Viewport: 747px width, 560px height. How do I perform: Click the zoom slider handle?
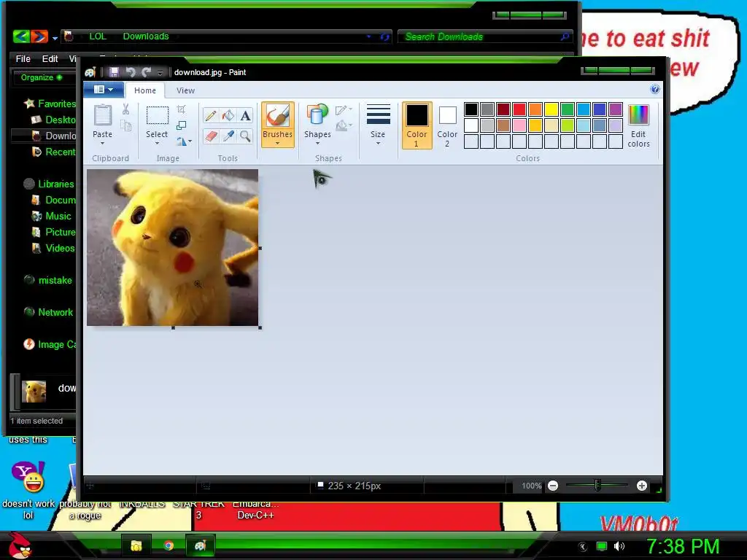[597, 485]
